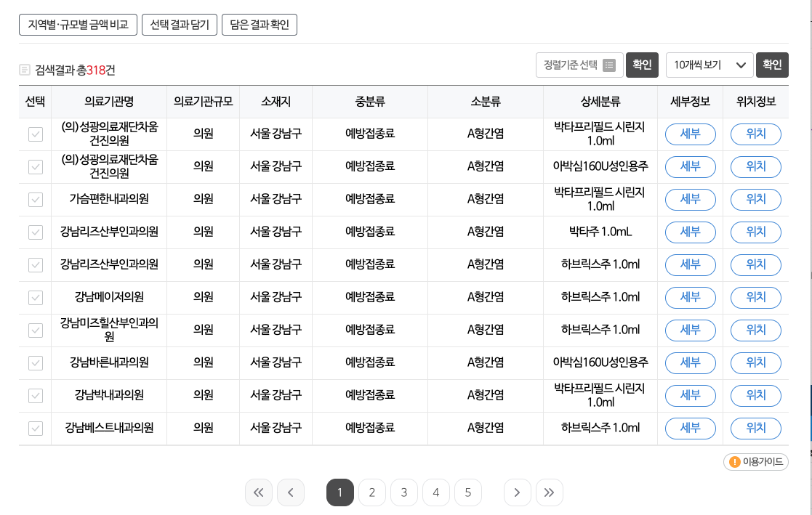Confirm sort with the 확인 button
812x515 pixels.
[x=643, y=65]
